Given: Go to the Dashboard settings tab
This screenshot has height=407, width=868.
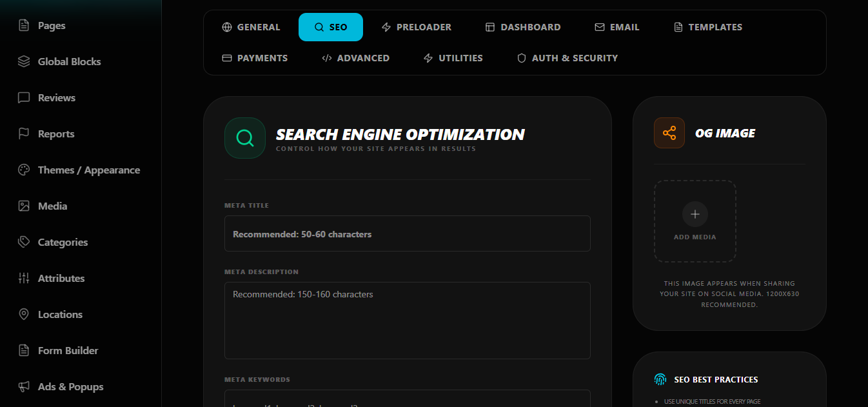Looking at the screenshot, I should click(522, 27).
